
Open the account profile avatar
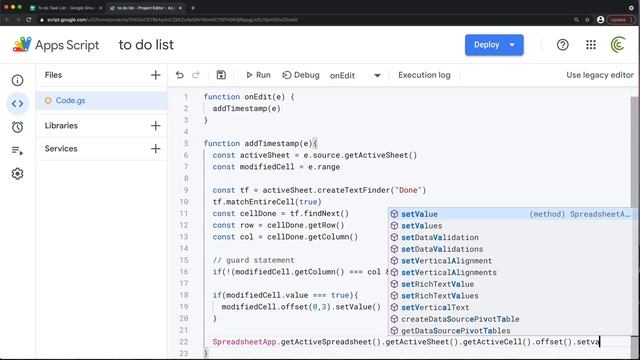tap(618, 44)
